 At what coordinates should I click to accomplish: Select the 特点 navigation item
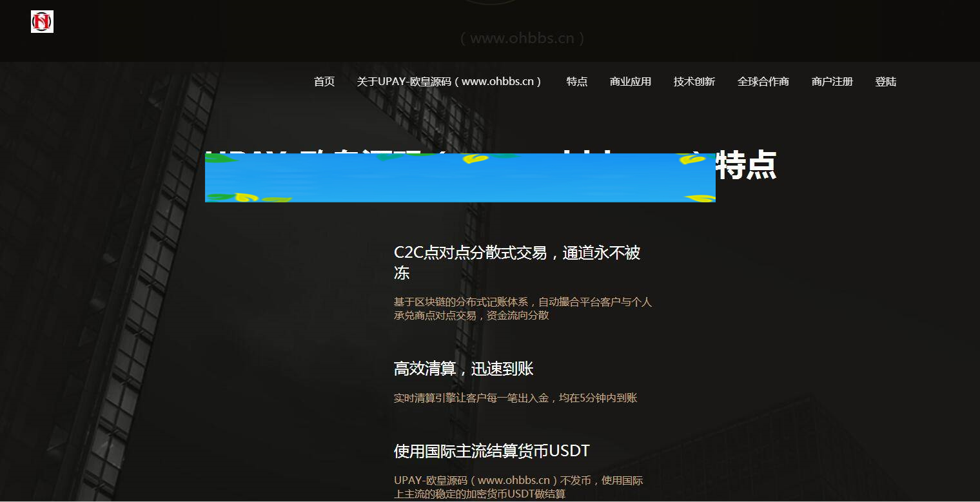point(576,81)
